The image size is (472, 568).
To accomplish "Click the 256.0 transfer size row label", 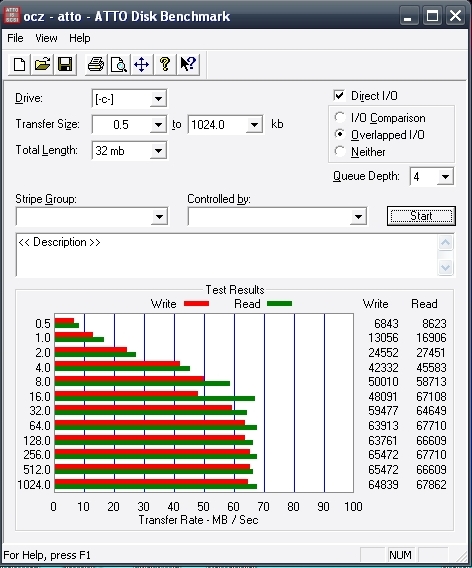I will [37, 455].
